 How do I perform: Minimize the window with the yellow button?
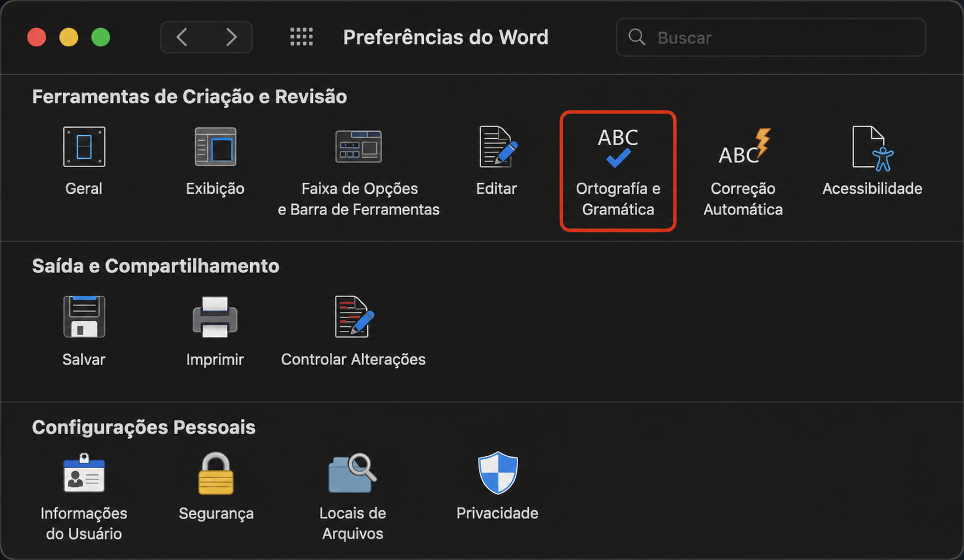click(x=69, y=37)
